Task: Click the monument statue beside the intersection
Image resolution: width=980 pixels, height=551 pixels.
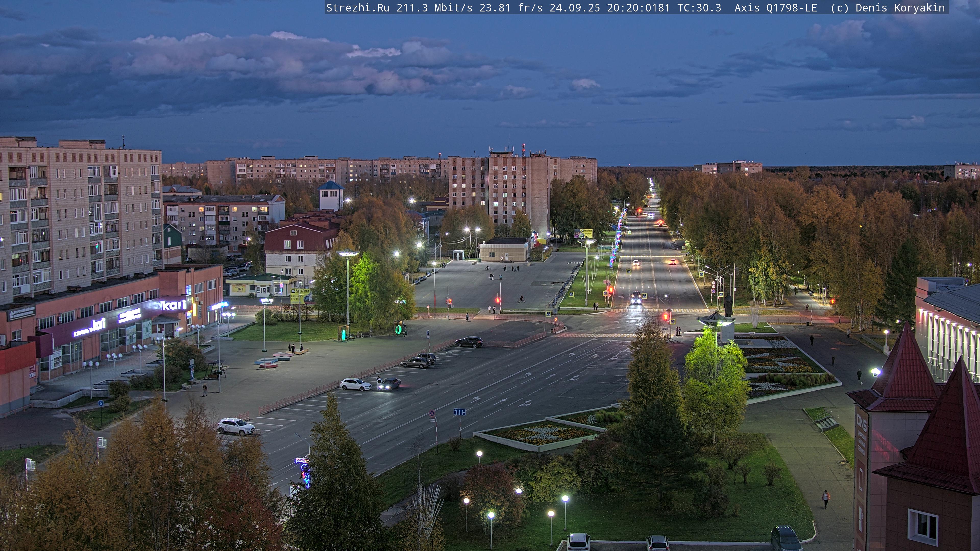Action: 728,305
